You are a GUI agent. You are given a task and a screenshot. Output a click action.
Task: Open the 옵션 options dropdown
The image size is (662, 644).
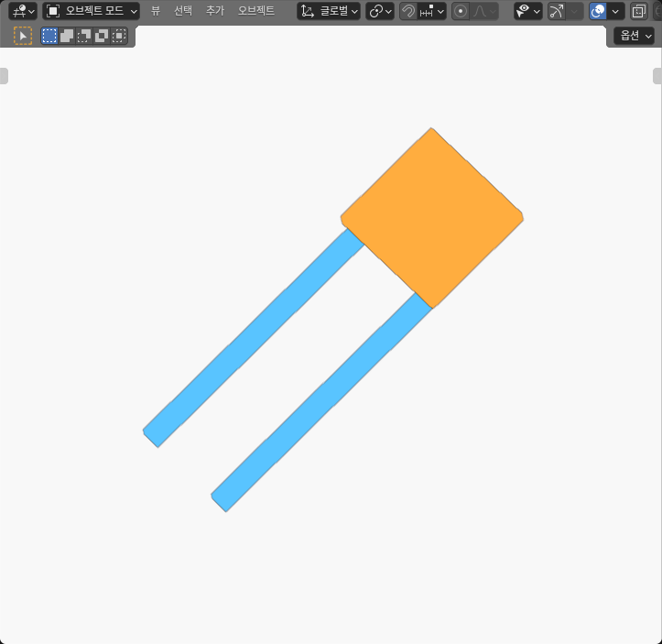[634, 36]
